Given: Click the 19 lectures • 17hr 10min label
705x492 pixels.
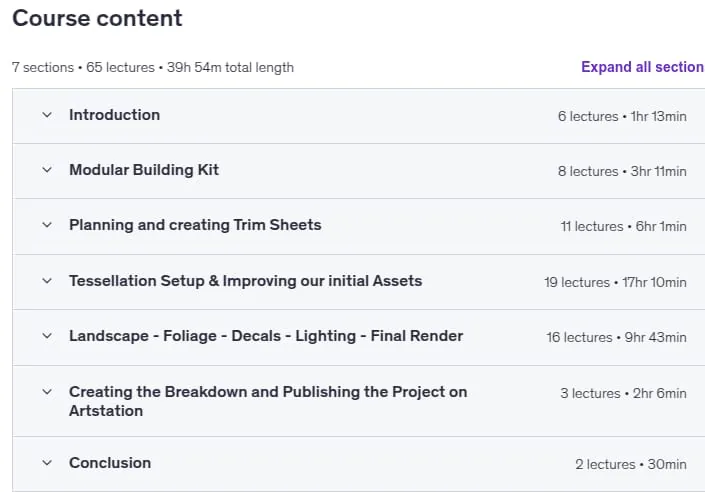Looking at the screenshot, I should tap(616, 282).
